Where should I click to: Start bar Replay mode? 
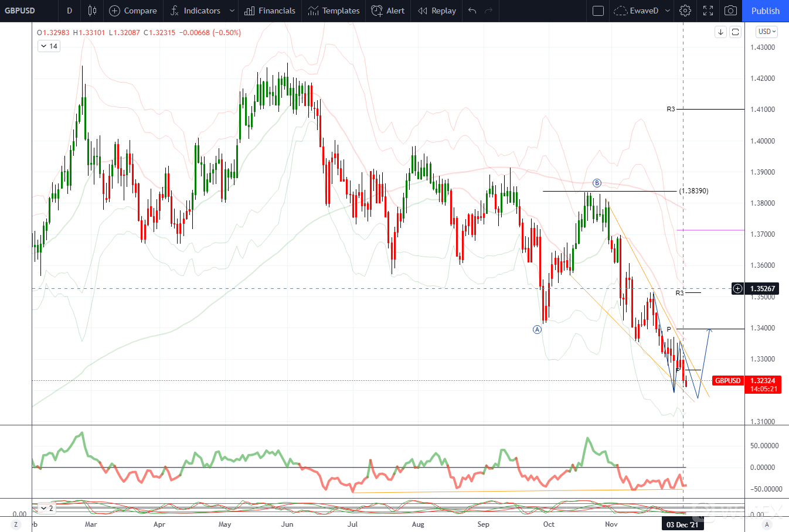(437, 11)
